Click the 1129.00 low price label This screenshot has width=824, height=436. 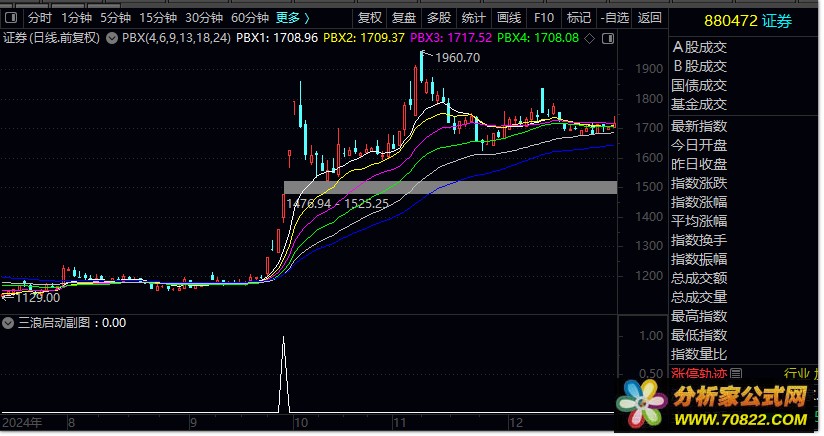click(x=38, y=298)
